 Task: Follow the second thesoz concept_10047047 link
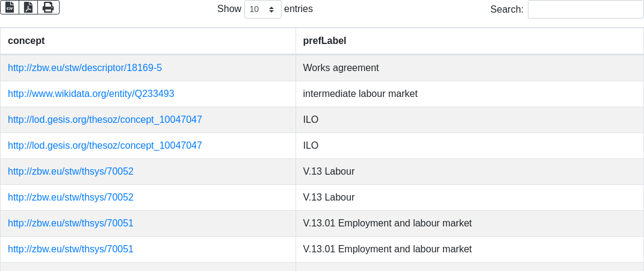[x=105, y=146]
